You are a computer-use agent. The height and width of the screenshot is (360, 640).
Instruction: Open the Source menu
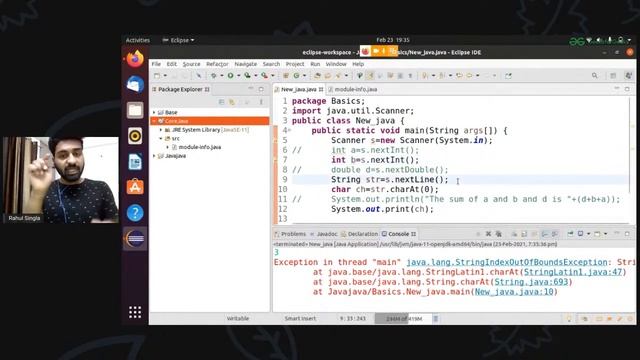click(191, 64)
